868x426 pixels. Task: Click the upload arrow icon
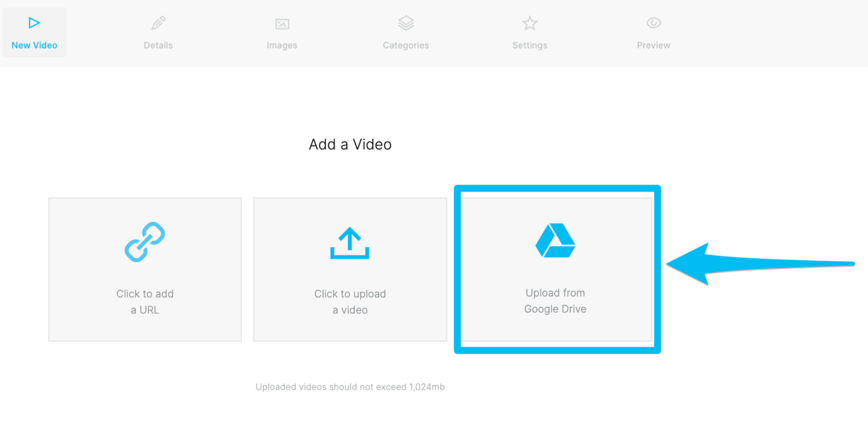coord(350,243)
